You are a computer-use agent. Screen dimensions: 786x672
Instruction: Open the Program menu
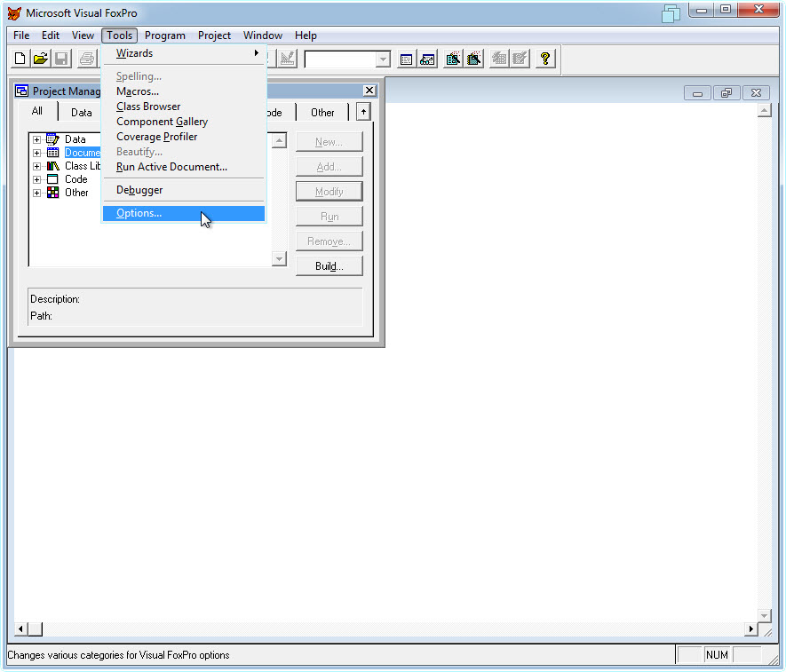pyautogui.click(x=165, y=36)
